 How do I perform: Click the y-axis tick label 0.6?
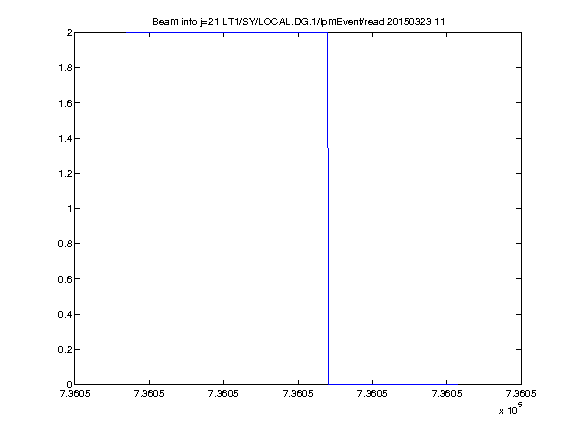[65, 279]
